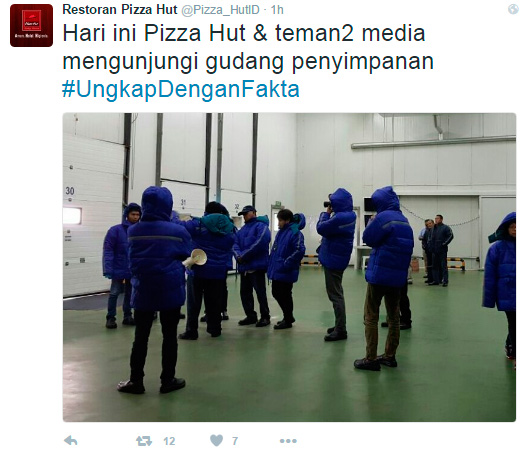Enlarge the attached warehouse photo
Screen dimensions: 527x456
(289, 267)
